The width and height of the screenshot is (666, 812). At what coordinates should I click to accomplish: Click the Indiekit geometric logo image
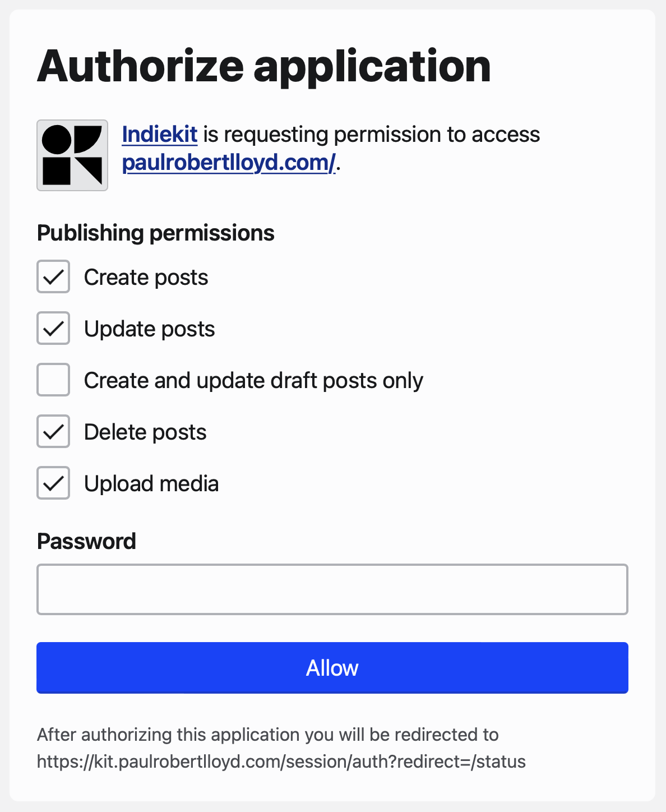[72, 155]
